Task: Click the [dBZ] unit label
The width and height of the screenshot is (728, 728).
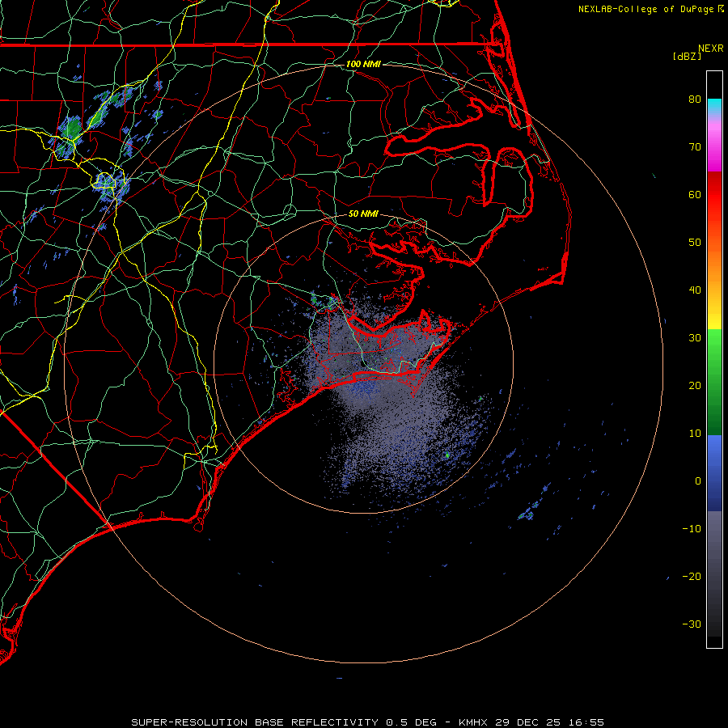Action: (x=687, y=57)
